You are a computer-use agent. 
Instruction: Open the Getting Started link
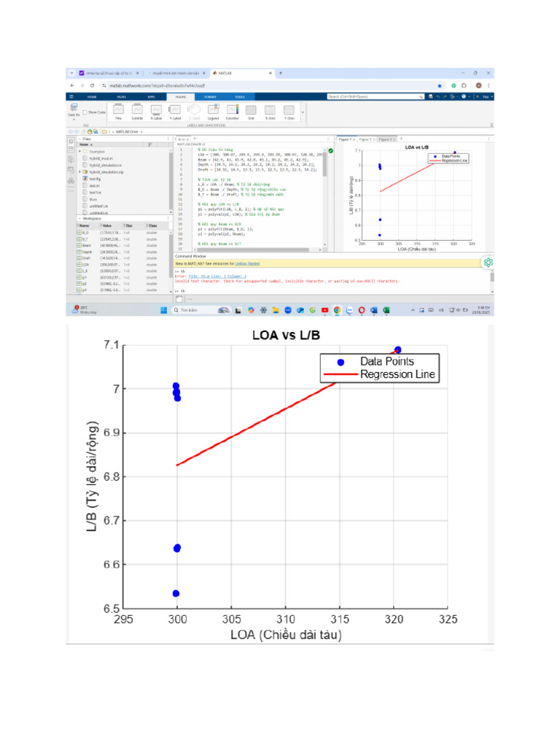[x=247, y=263]
